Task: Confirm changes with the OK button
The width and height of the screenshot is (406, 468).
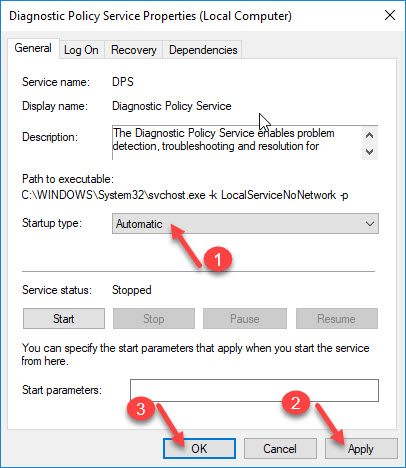Action: point(199,449)
